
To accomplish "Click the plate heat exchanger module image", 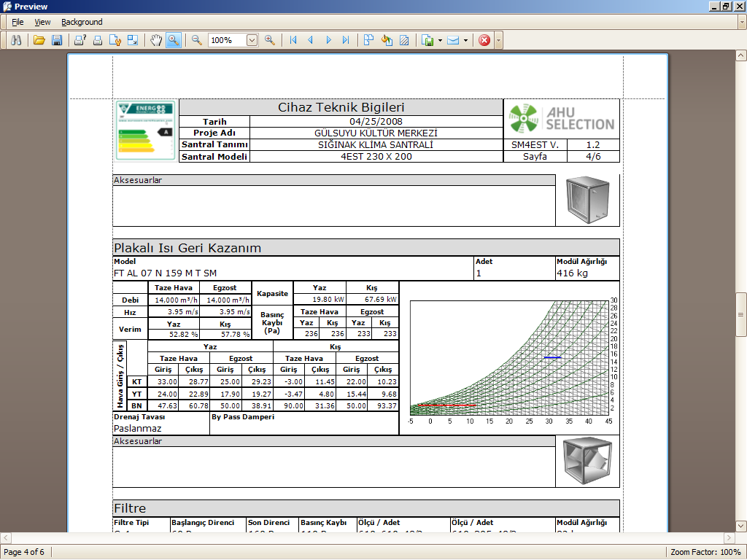I will [x=587, y=461].
